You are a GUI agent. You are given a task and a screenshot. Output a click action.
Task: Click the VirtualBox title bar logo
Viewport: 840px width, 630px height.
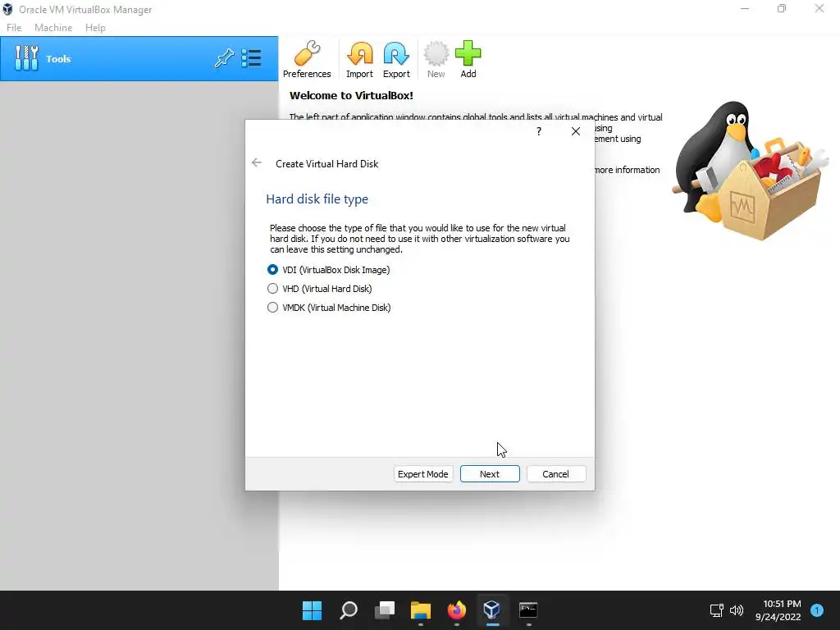tap(7, 9)
